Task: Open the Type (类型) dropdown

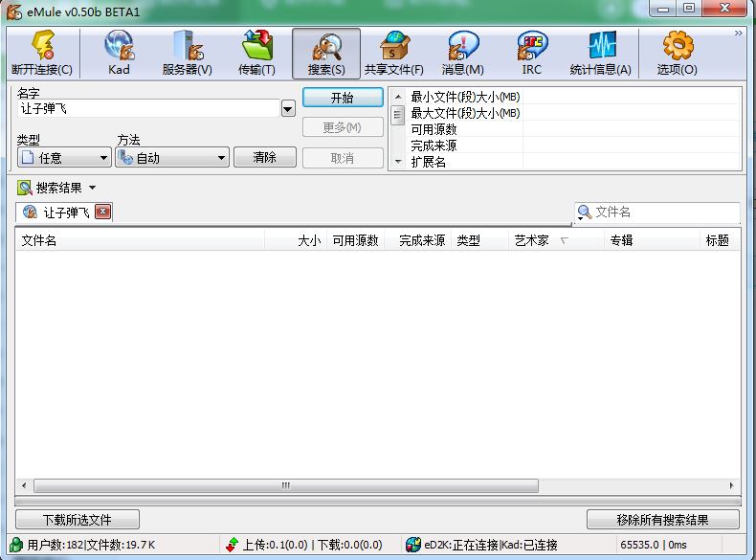Action: point(64,158)
